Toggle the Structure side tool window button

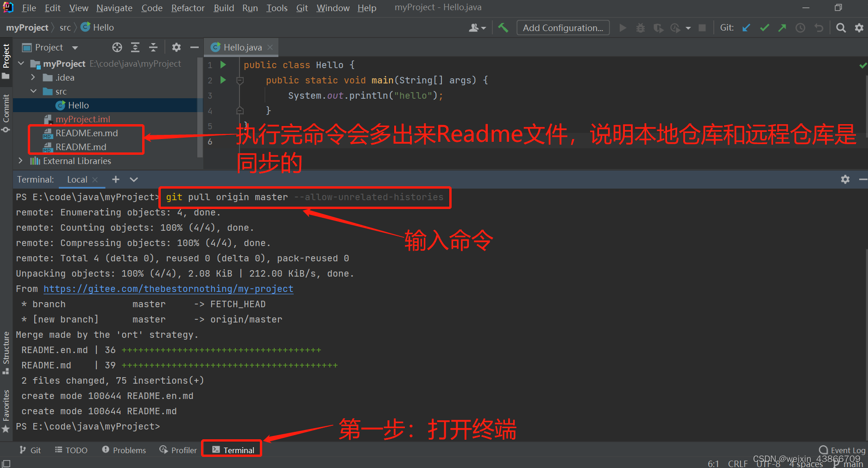[6, 352]
